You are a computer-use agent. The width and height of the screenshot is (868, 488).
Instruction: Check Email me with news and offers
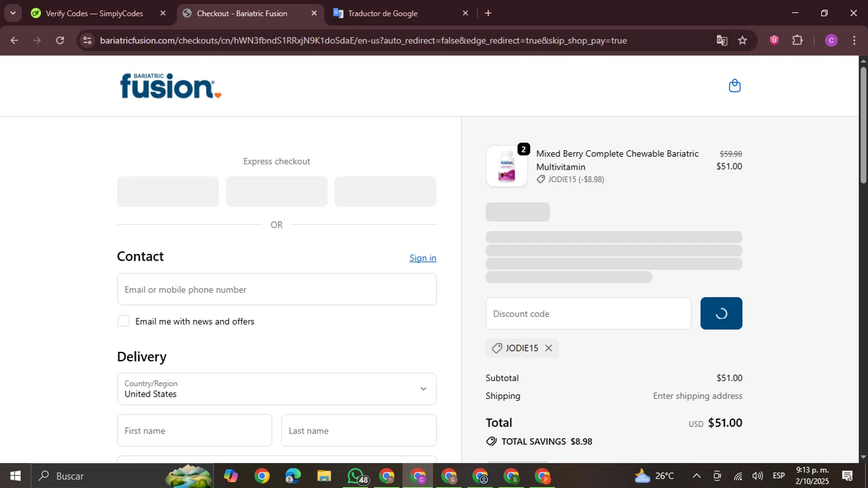coord(123,321)
